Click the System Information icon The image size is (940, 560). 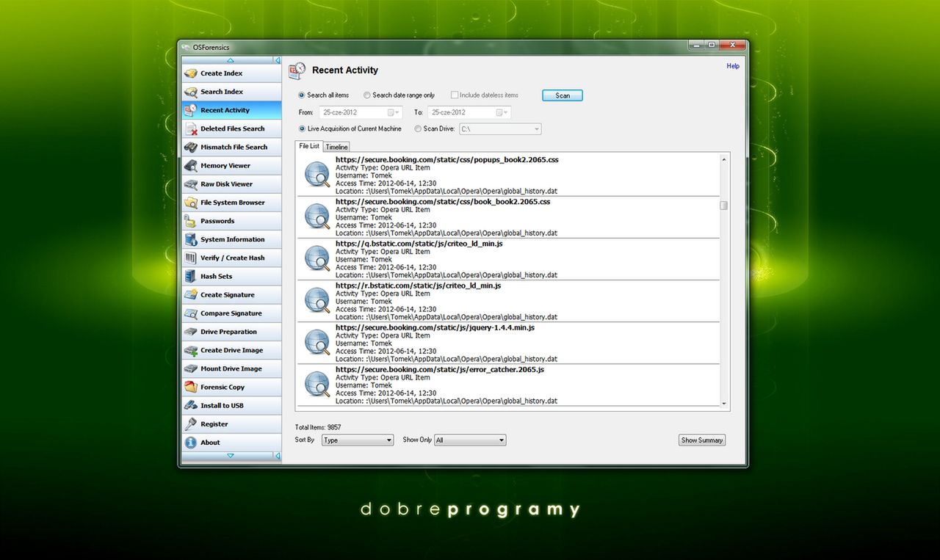coord(191,239)
